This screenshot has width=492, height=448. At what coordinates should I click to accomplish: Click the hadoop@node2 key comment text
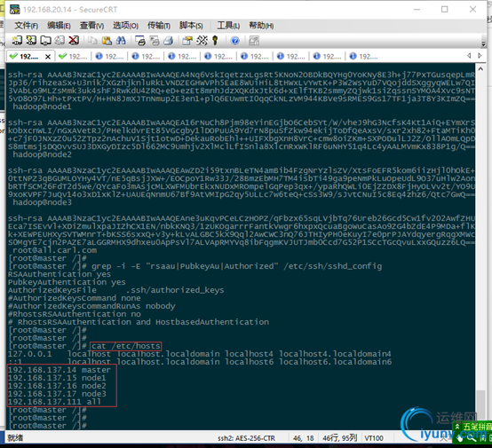tap(42, 154)
